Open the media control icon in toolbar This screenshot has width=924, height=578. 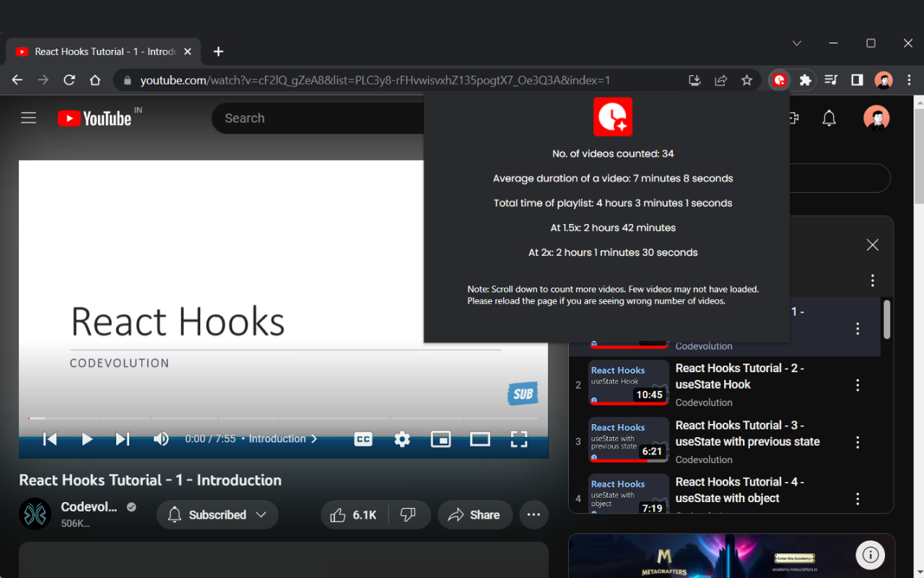831,80
